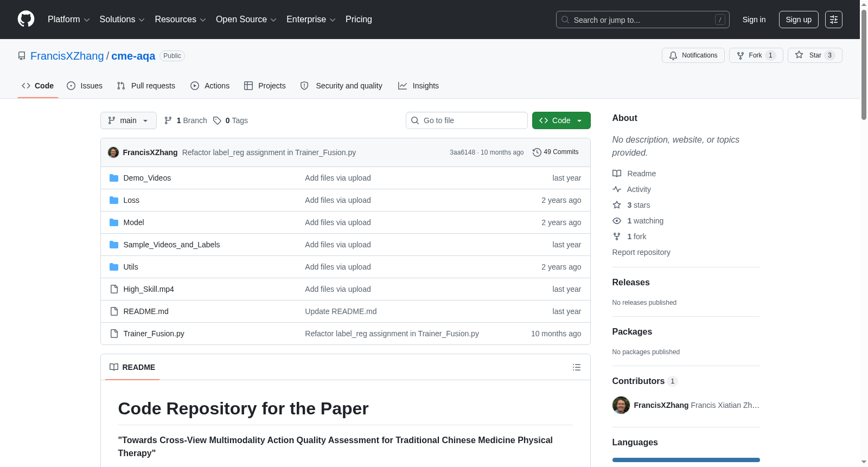868x467 pixels.
Task: Click FrancisXZhang avatar in commit bar
Action: tap(113, 152)
